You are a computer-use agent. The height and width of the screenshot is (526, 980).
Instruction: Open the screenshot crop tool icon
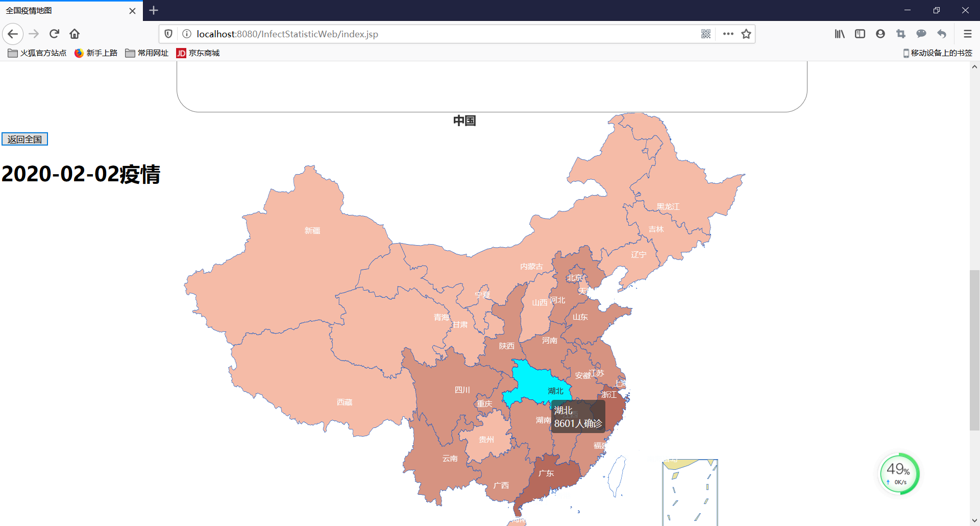click(x=900, y=34)
